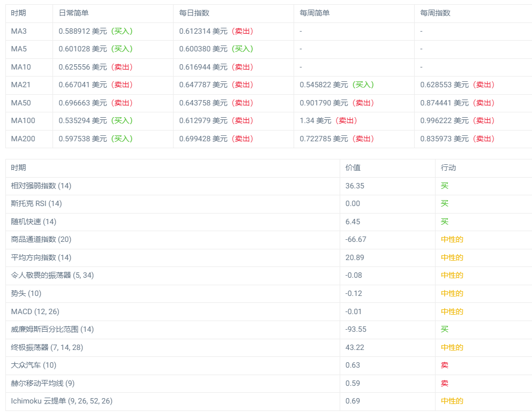The height and width of the screenshot is (419, 532).
Task: Click MA10 daily exponential value 0.616944 美元
Action: (203, 67)
